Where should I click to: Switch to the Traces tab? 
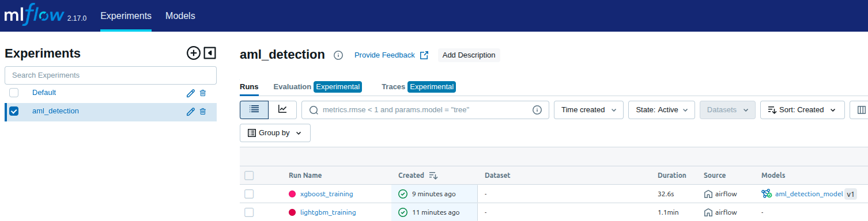tap(393, 87)
